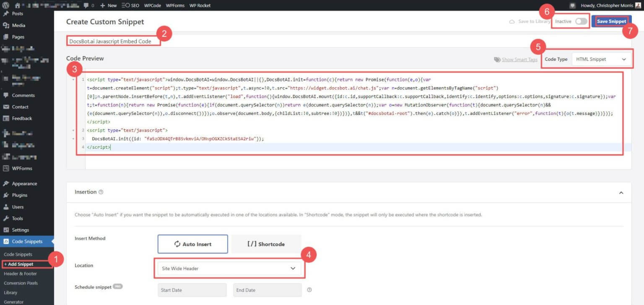Click the Appearance brush sidebar icon
Image resolution: width=644 pixels, height=305 pixels.
coord(6,184)
